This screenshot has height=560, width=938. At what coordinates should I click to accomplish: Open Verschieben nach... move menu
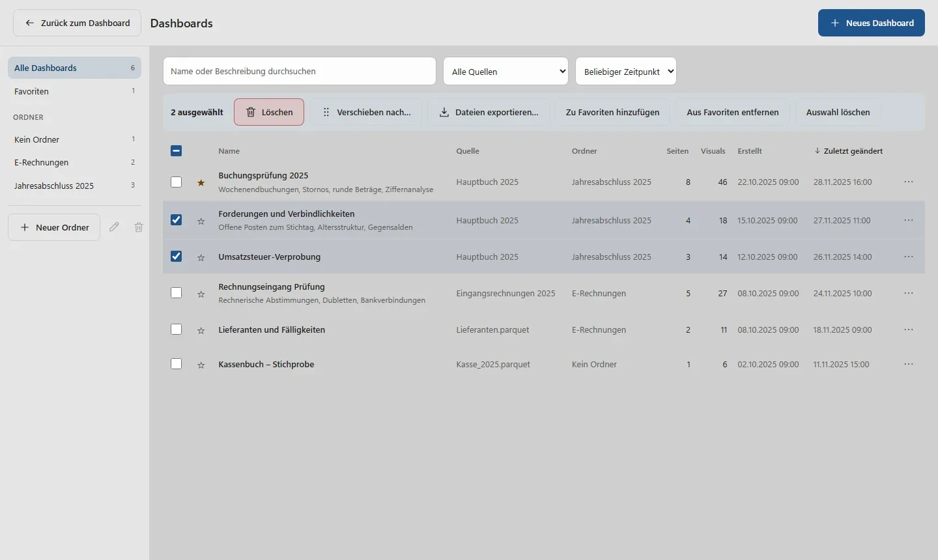click(x=367, y=113)
